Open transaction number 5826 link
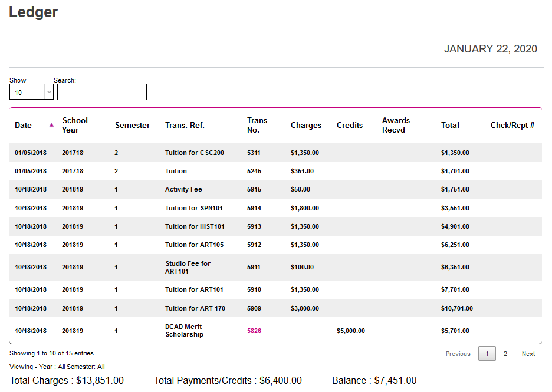Image resolution: width=552 pixels, height=392 pixels. 254,331
